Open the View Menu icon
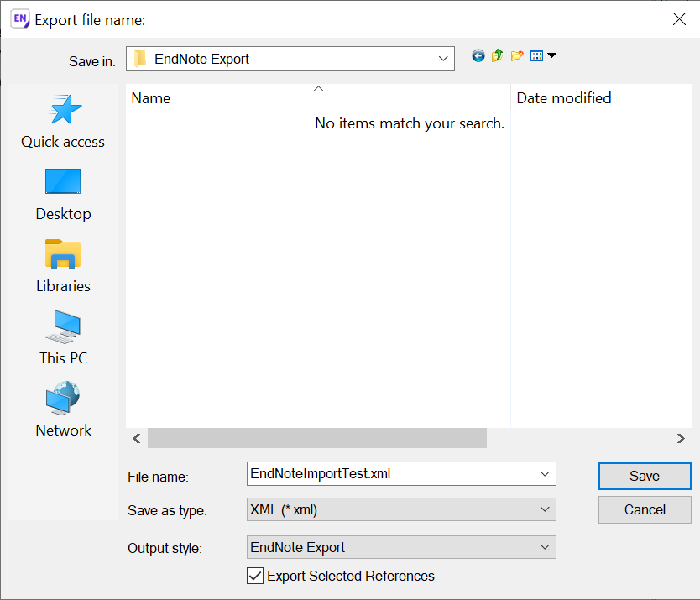 coord(536,55)
